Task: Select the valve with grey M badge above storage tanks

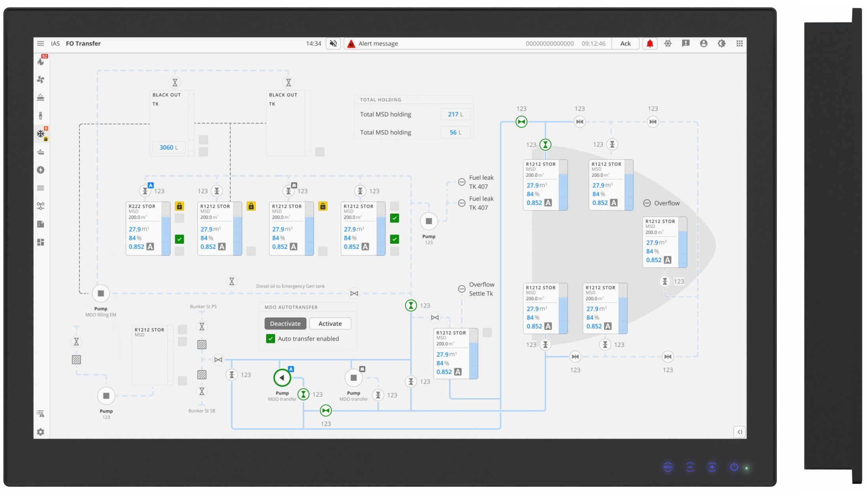Action: coord(288,191)
